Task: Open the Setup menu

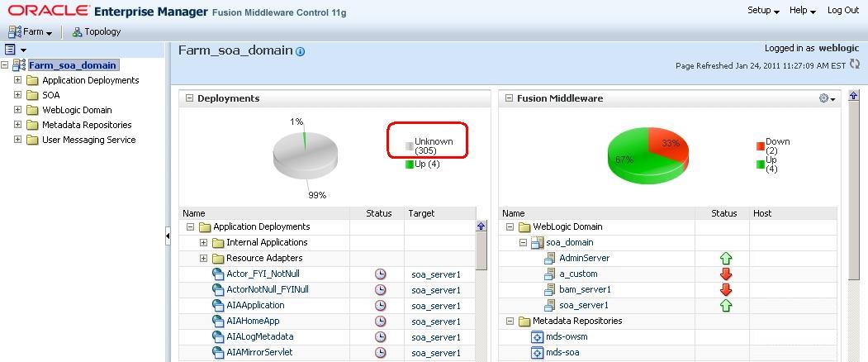Action: (x=763, y=11)
